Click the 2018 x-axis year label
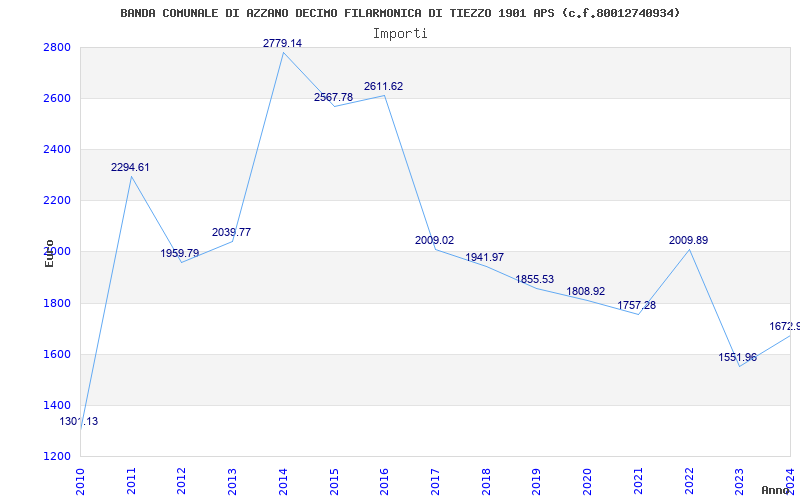 tap(486, 482)
